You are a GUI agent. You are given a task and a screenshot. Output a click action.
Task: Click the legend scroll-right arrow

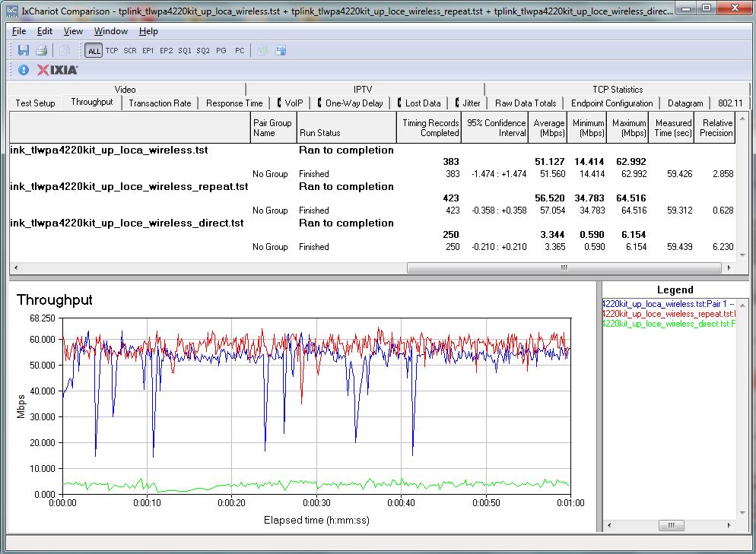[729, 525]
